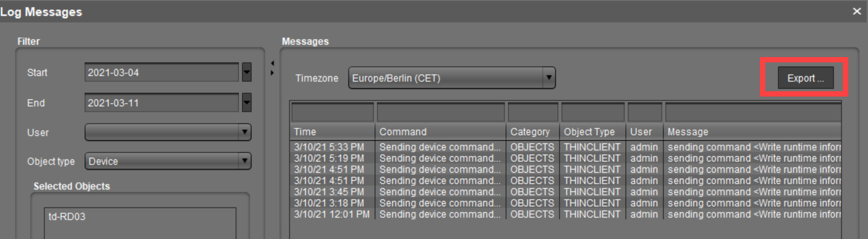This screenshot has height=239, width=868.
Task: Click the Time column filter field
Action: tap(332, 113)
